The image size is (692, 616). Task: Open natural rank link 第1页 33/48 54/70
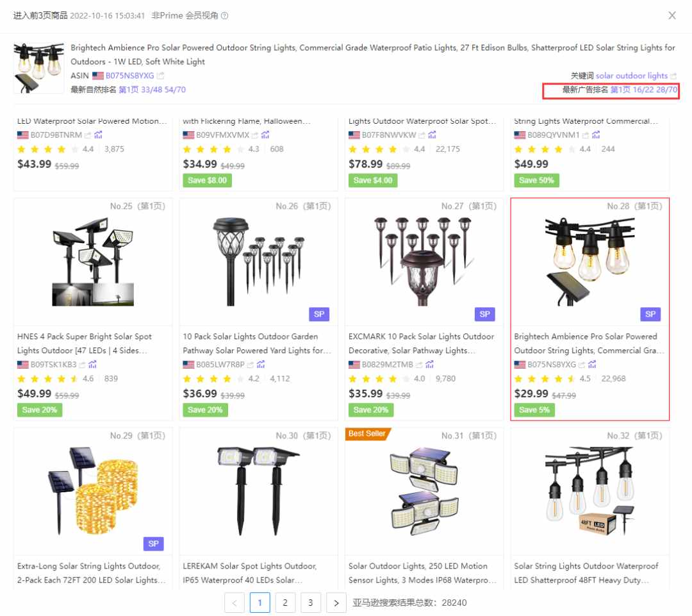(x=152, y=90)
